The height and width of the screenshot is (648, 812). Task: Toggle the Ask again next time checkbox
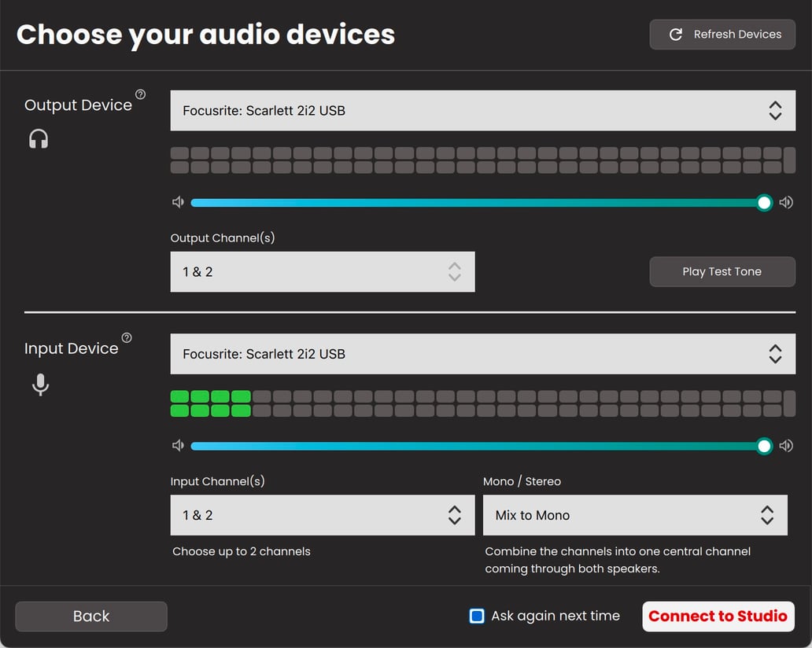tap(477, 616)
